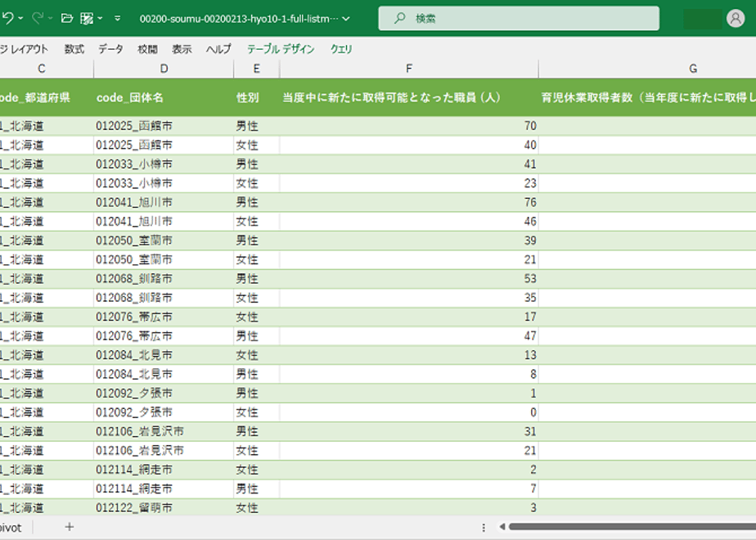Switch to the 校閲 ribbon tab
The height and width of the screenshot is (540, 756).
(147, 49)
